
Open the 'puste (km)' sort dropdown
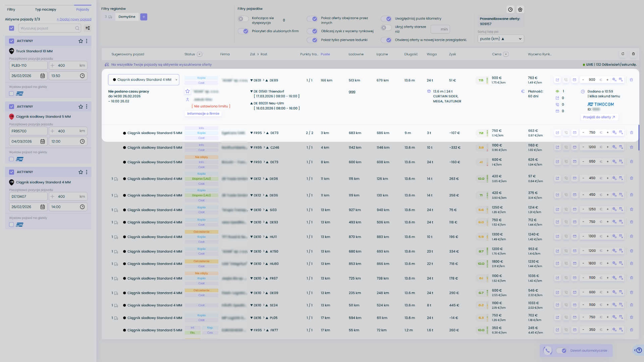pyautogui.click(x=500, y=39)
